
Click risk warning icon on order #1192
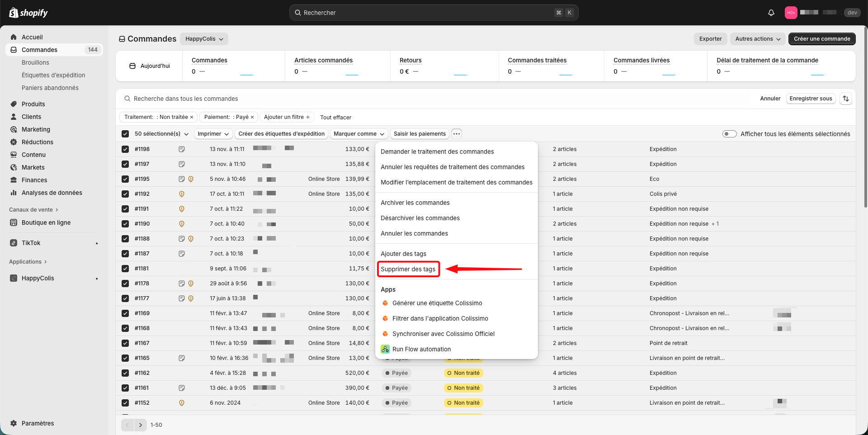182,194
